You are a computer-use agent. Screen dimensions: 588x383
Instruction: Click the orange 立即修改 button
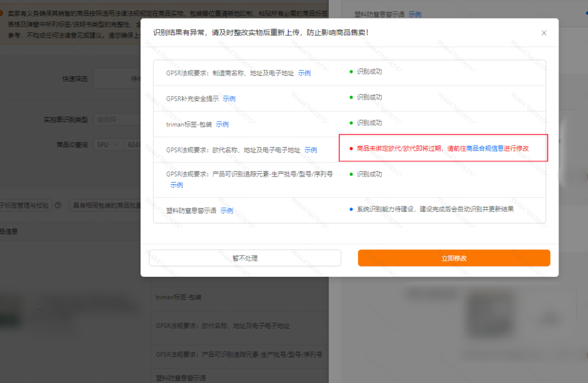tap(454, 258)
